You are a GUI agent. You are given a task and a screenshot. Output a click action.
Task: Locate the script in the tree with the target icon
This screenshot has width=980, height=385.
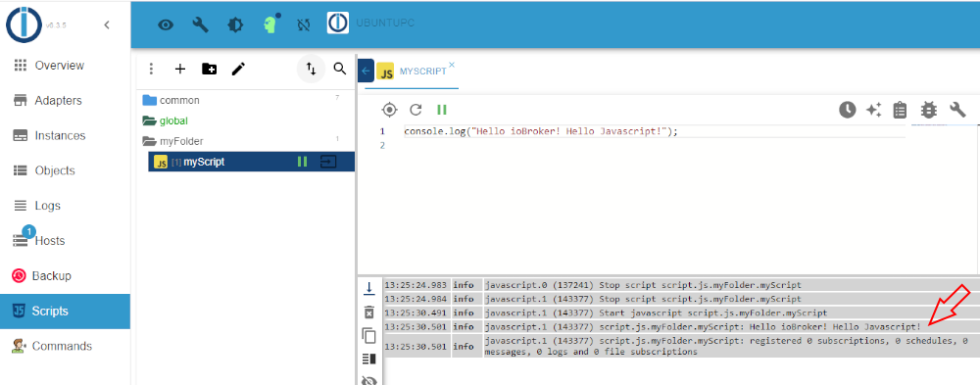point(389,110)
